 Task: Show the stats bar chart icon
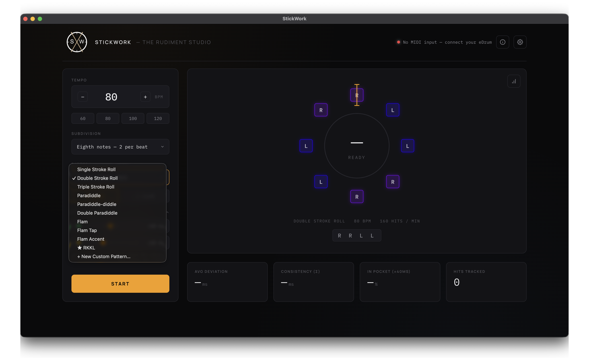(x=514, y=81)
